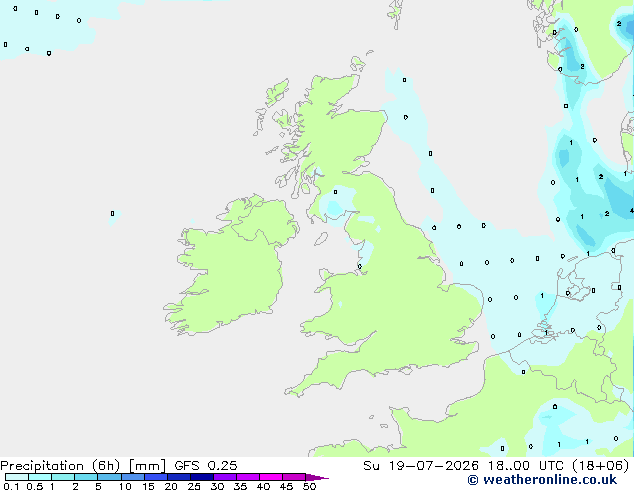This screenshot has height=490, width=634.
Task: Pick the 5–10 mm legend color box
Action: pos(109,477)
